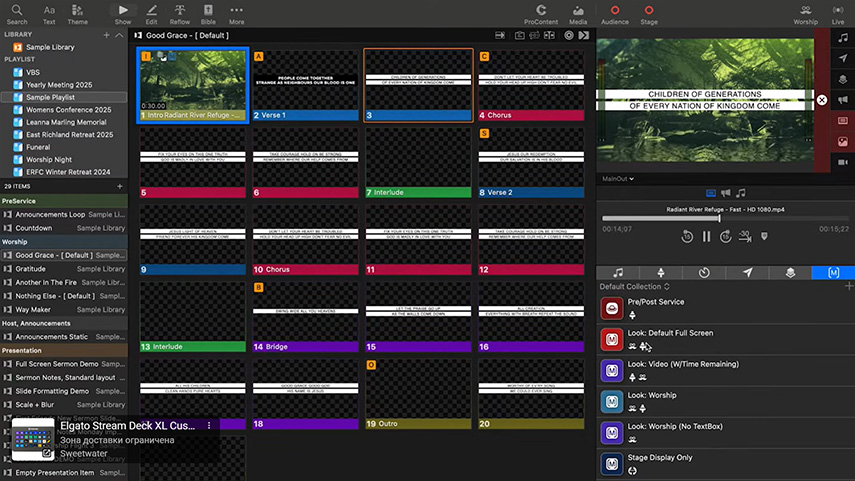Trigger slide 2 Verse 1
Screen dimensions: 855x481
(x=305, y=85)
